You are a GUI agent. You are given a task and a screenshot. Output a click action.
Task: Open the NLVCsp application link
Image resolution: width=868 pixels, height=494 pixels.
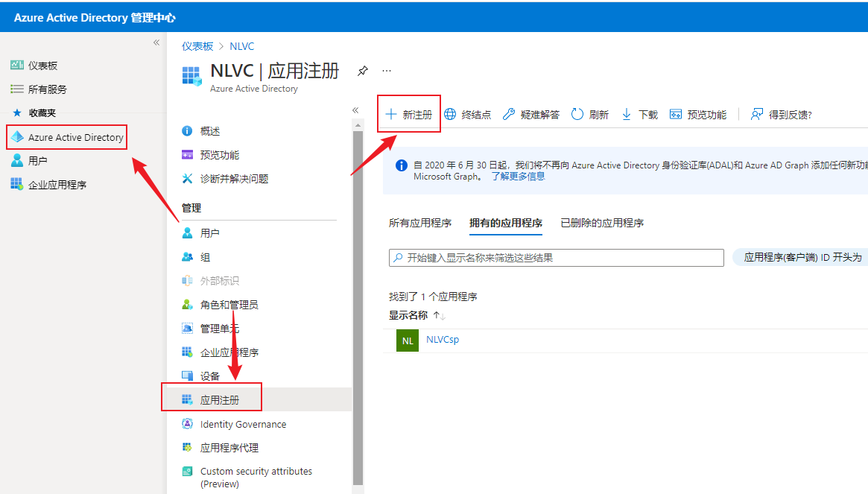click(443, 340)
